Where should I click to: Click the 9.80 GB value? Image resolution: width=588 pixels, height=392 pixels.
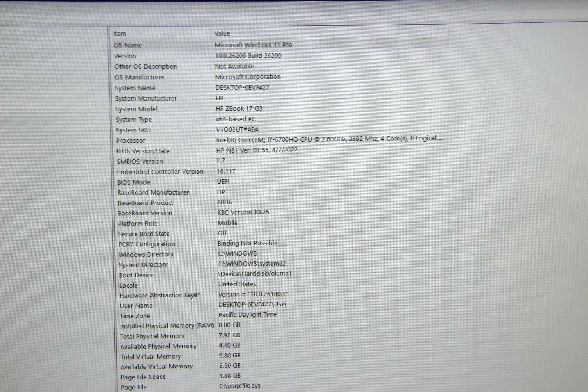(x=230, y=356)
